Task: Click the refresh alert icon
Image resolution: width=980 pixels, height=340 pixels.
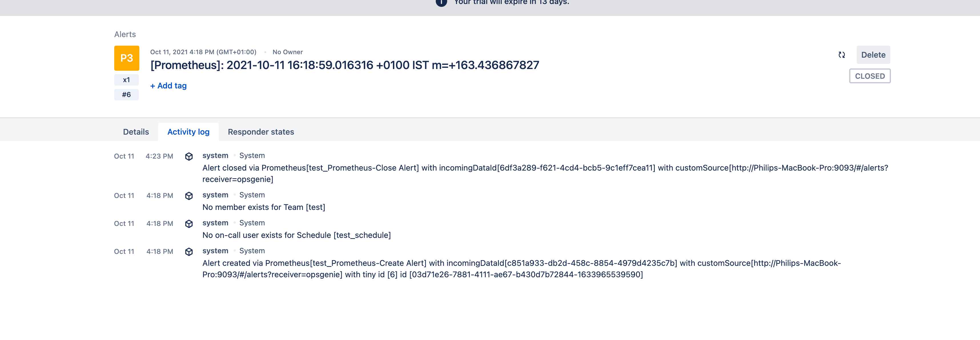Action: coord(842,55)
